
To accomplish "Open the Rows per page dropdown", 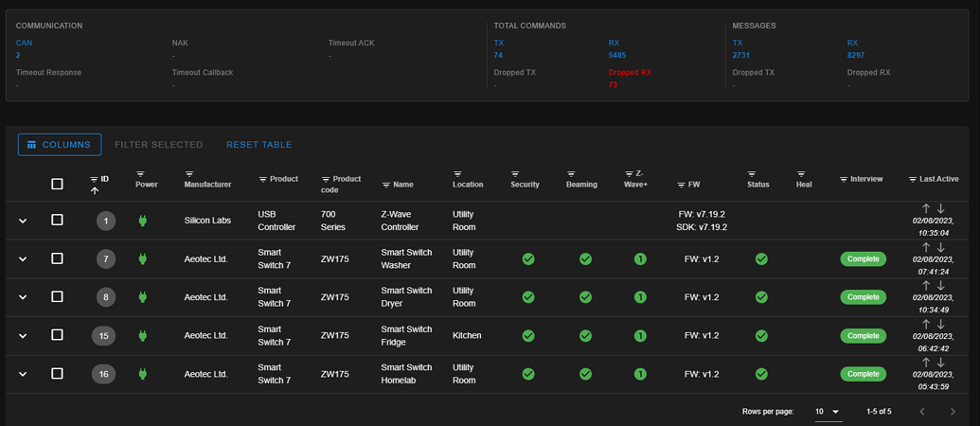I will click(x=828, y=412).
